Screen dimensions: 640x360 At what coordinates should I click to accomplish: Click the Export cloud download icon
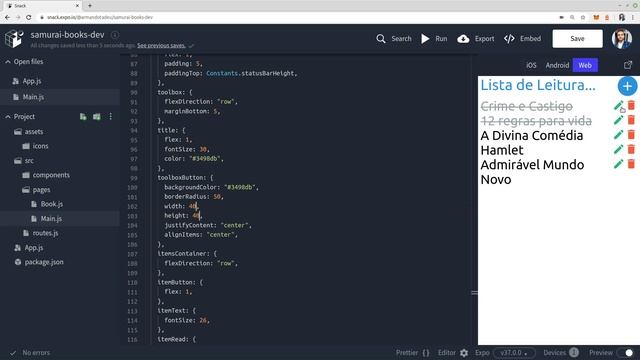[463, 39]
